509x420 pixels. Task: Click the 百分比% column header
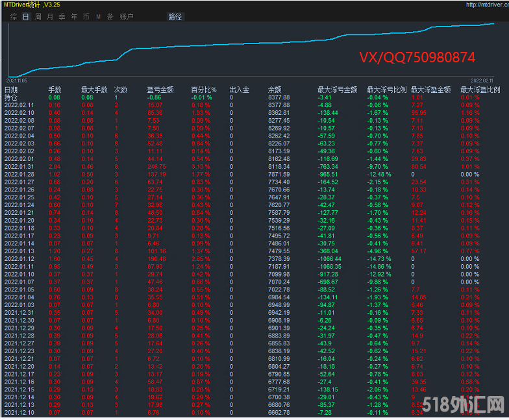coord(203,90)
